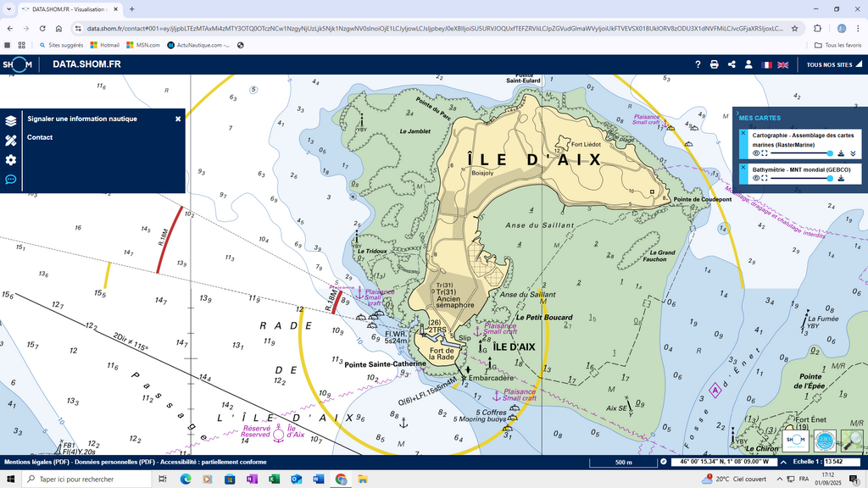Download the Bathymétrie GEBCO layer
868x488 pixels.
[x=841, y=178]
